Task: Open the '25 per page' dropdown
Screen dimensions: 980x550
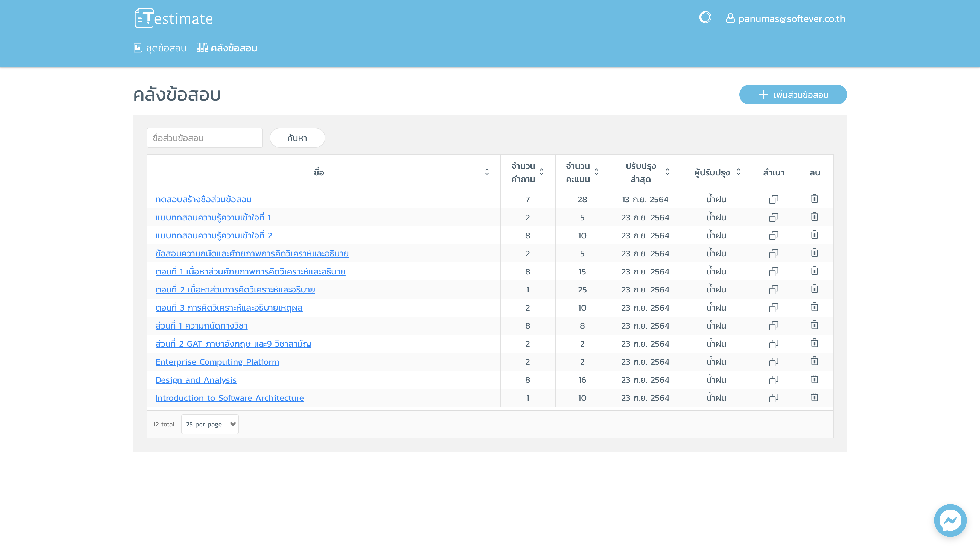Action: pos(210,424)
